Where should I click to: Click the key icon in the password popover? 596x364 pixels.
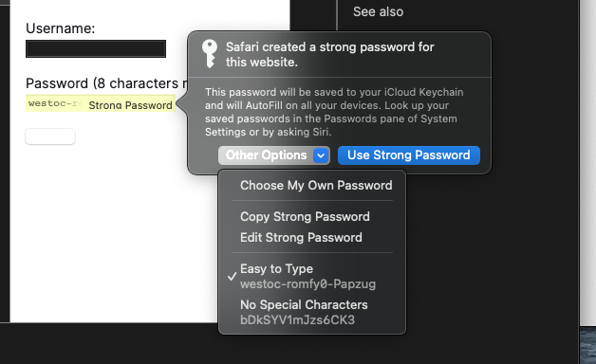(210, 53)
